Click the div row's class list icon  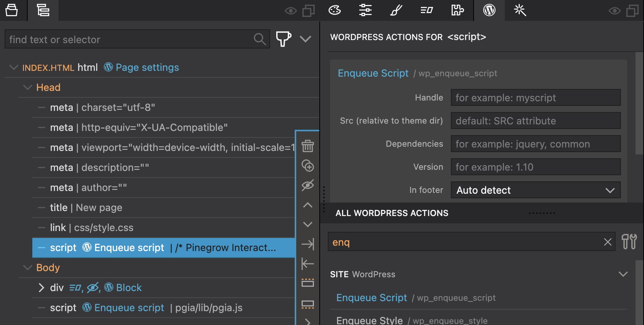(x=75, y=288)
